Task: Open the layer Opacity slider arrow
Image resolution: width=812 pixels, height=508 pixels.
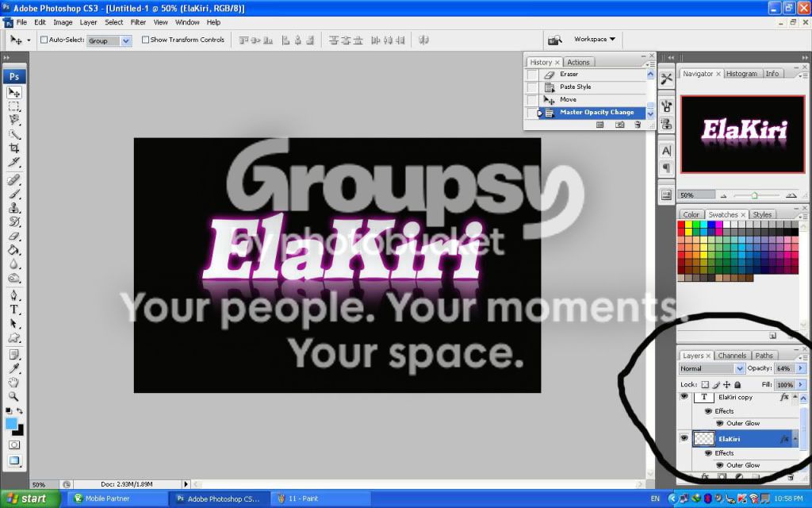Action: tap(801, 368)
